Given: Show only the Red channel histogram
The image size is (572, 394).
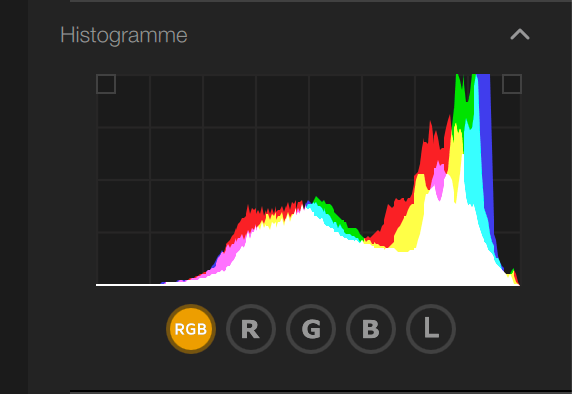Looking at the screenshot, I should click(251, 329).
